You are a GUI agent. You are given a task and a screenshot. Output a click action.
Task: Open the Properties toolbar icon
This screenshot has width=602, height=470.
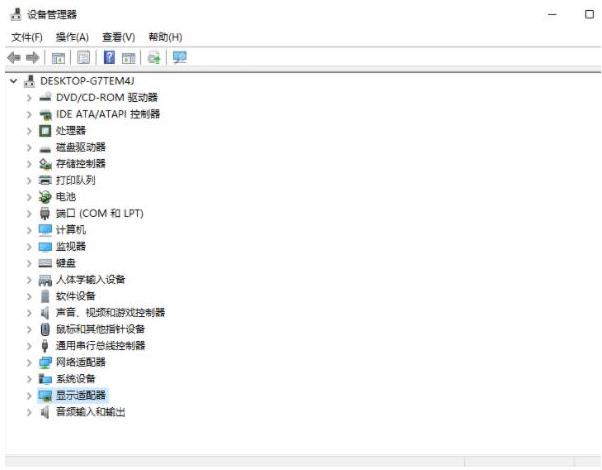(x=83, y=58)
